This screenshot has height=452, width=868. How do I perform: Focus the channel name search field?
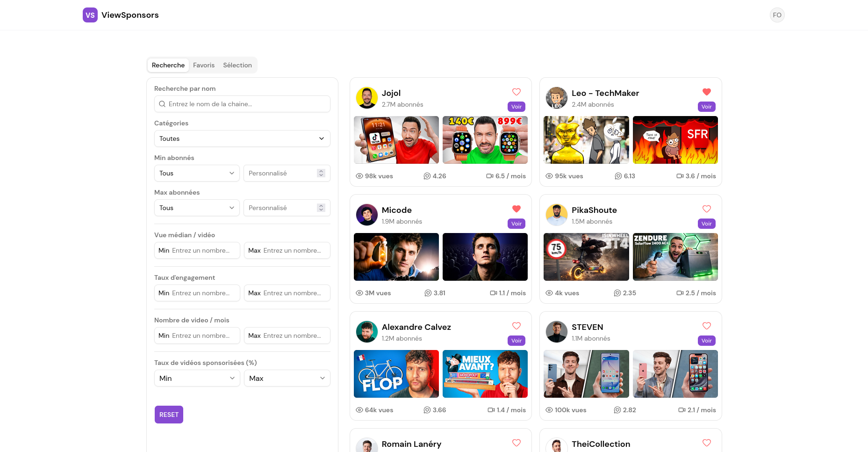(242, 104)
